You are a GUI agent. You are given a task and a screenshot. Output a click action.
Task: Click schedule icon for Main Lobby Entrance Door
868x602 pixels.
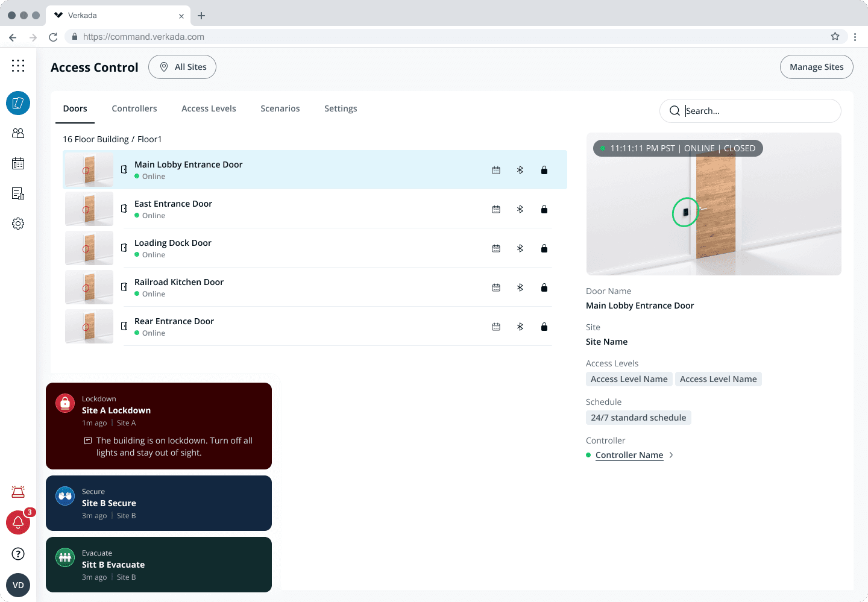click(496, 171)
